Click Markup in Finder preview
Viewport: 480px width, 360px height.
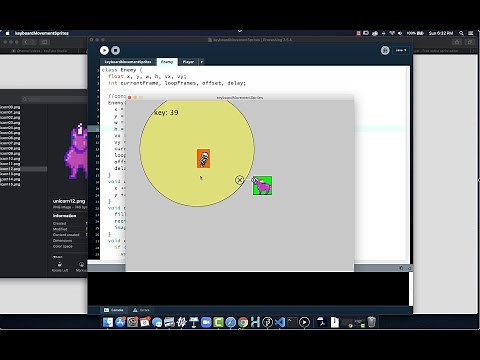(81, 267)
